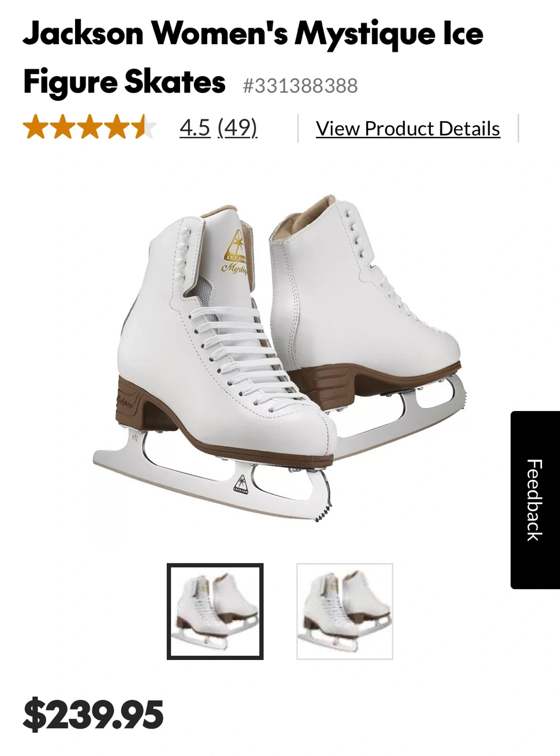Image resolution: width=560 pixels, height=756 pixels.
Task: Select the first skate thumbnail with dark border
Action: click(x=215, y=612)
